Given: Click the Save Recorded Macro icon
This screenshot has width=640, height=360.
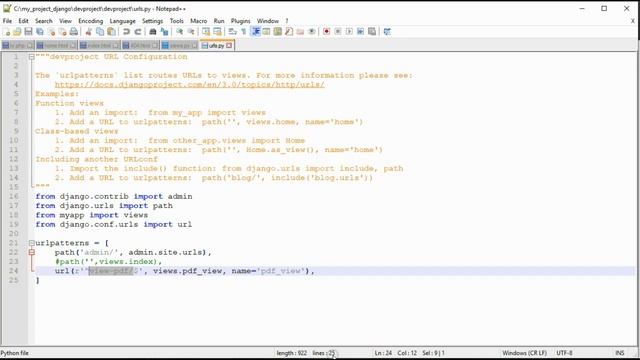Looking at the screenshot, I should coord(372,32).
